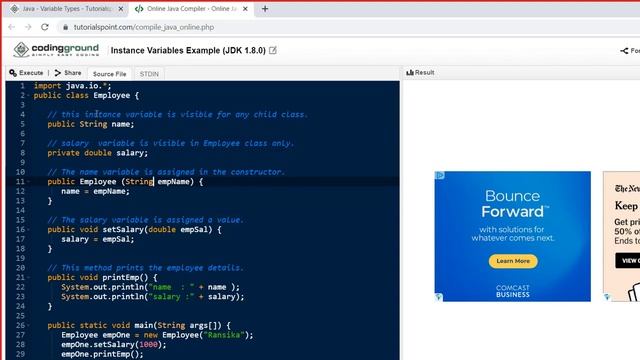640x360 pixels.
Task: Close the Online Java Compiler tab
Action: click(x=245, y=9)
